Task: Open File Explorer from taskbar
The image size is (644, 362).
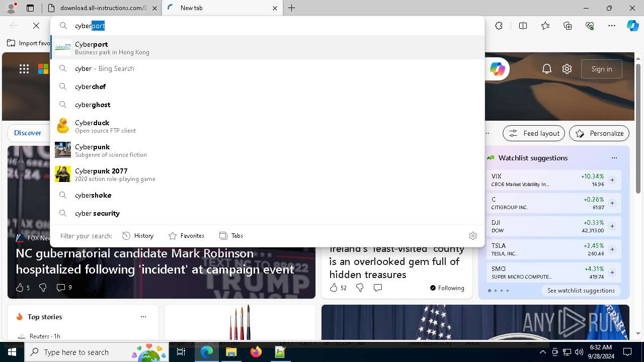Action: (x=231, y=352)
